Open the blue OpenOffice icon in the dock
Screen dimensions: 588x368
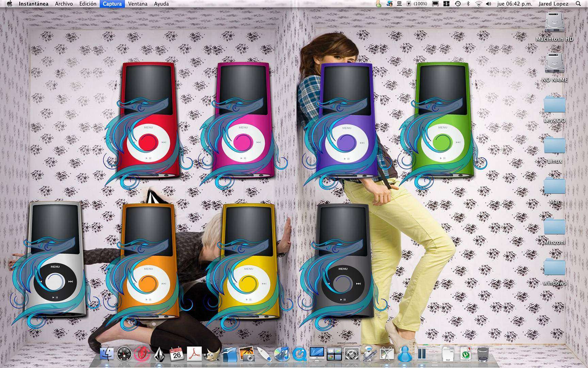[x=229, y=354]
